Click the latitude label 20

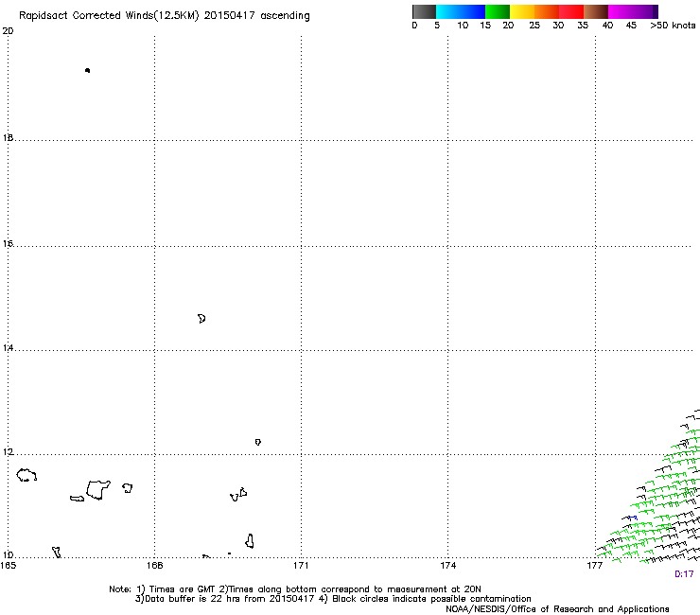click(x=8, y=31)
